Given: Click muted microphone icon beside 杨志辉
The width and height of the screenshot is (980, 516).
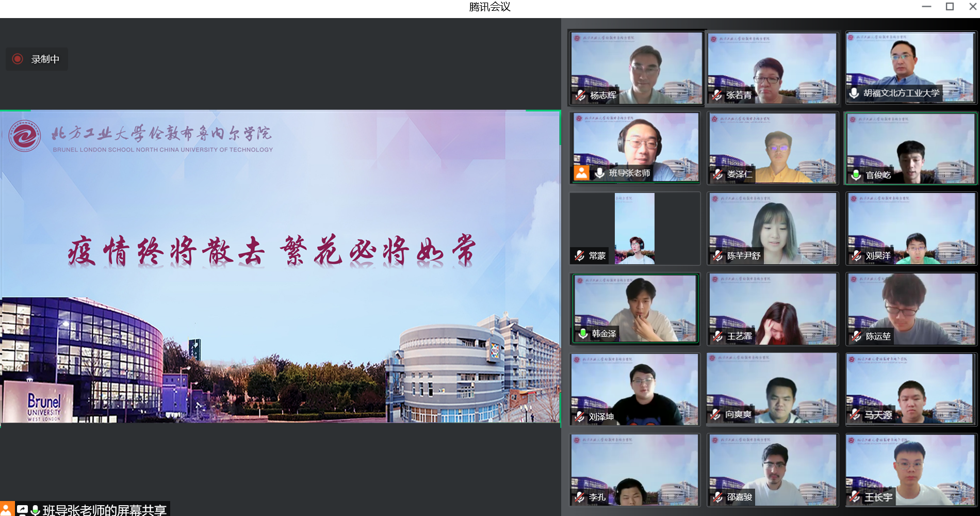Looking at the screenshot, I should tap(580, 95).
